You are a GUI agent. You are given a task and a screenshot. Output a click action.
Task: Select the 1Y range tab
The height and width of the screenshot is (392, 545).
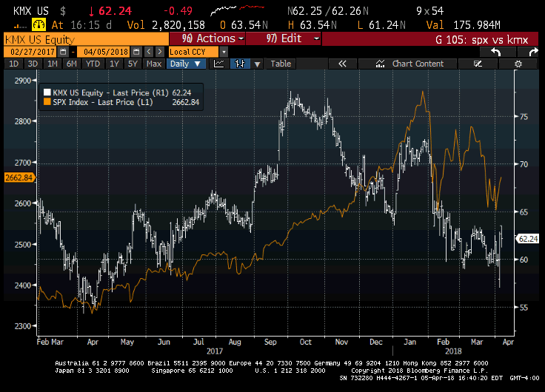(x=114, y=64)
